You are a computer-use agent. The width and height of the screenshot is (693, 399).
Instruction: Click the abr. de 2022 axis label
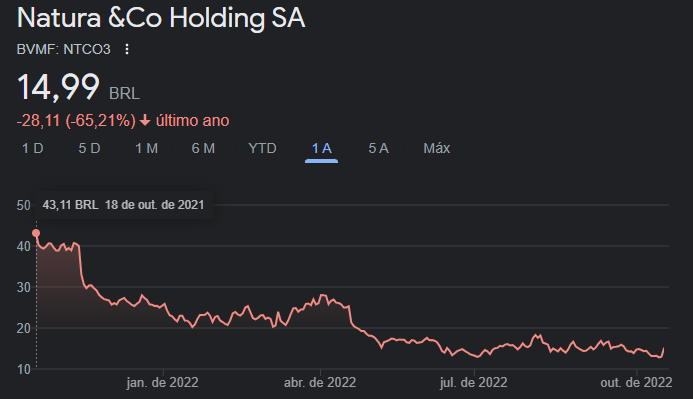320,382
